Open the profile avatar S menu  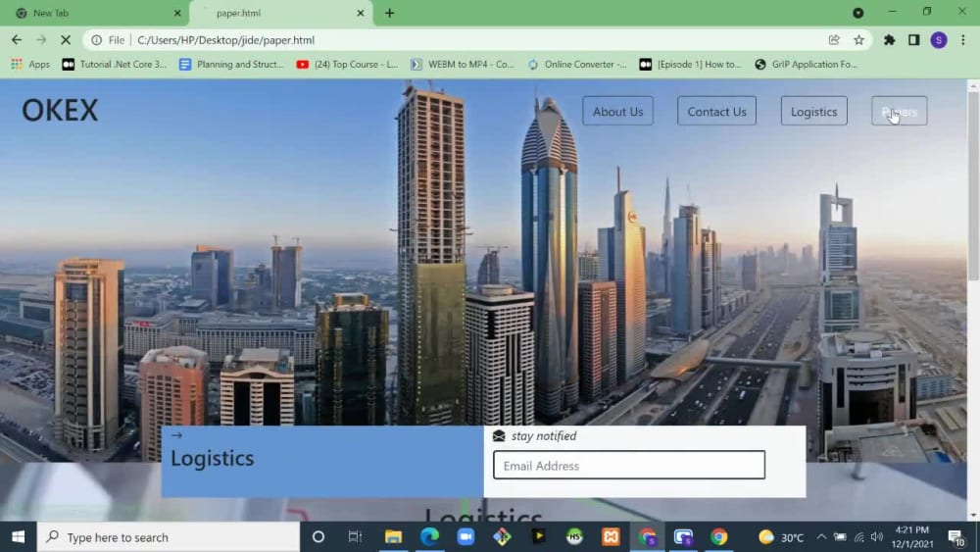tap(939, 40)
